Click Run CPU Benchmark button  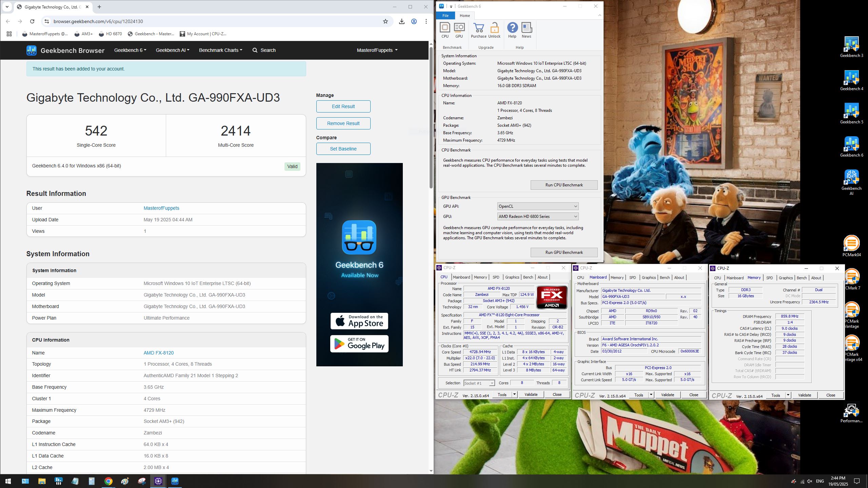tap(564, 185)
